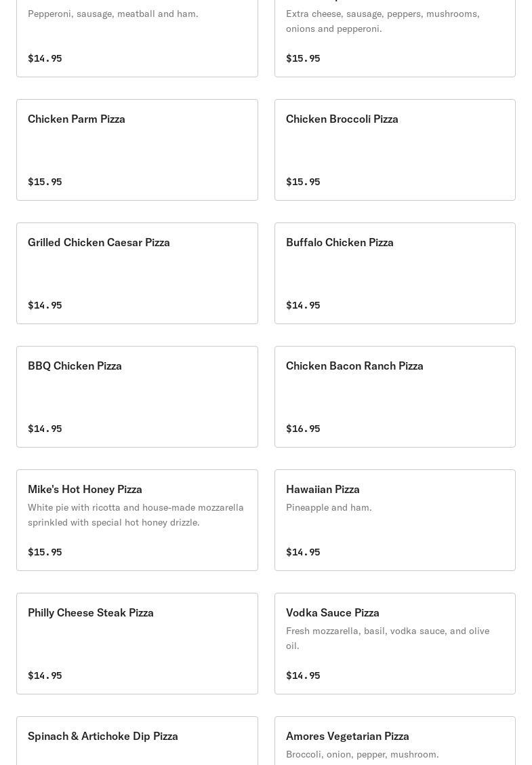
Task: Click the hot honey drizzle description text
Action: (136, 515)
